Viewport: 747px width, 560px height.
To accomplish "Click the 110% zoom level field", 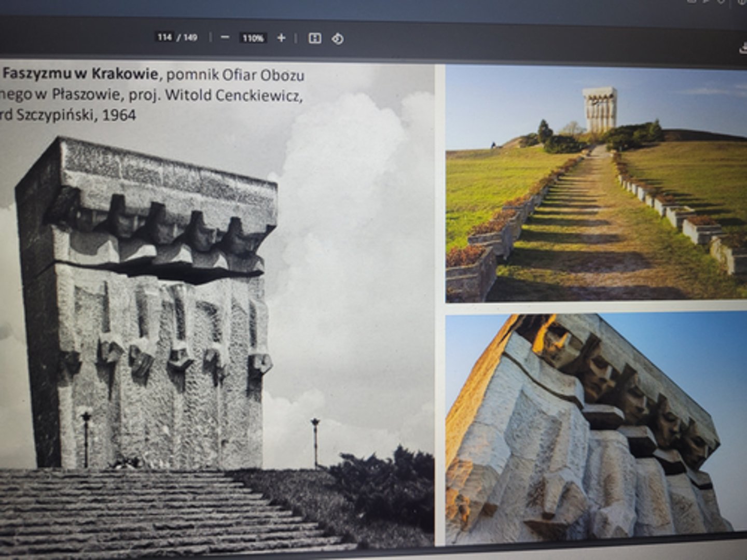I will pyautogui.click(x=253, y=38).
